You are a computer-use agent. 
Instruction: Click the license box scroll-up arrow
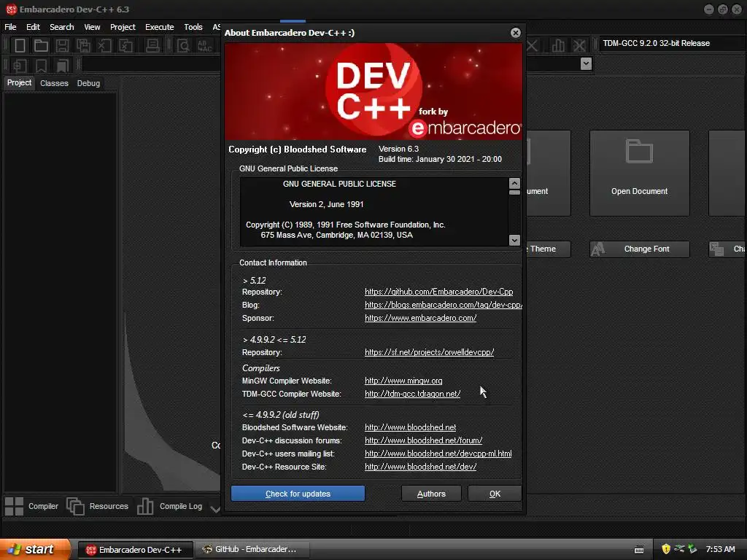coord(514,183)
